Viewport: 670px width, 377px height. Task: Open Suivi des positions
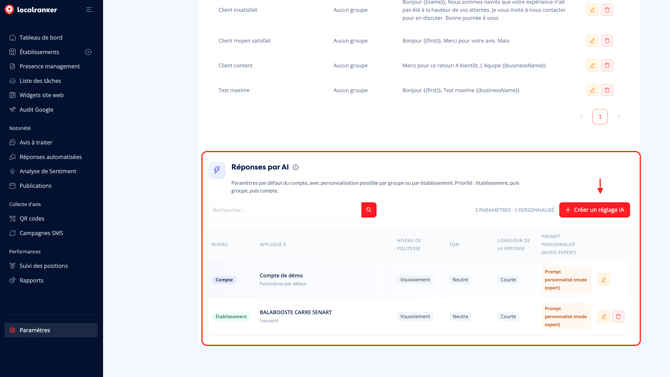[43, 266]
